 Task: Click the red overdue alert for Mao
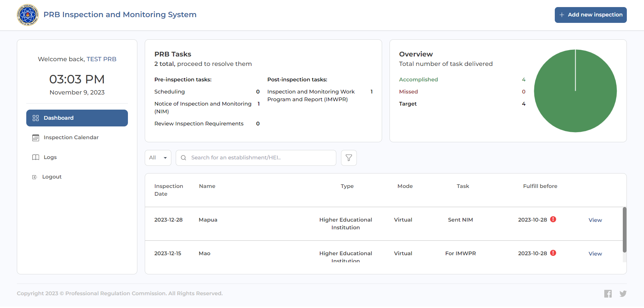point(553,253)
